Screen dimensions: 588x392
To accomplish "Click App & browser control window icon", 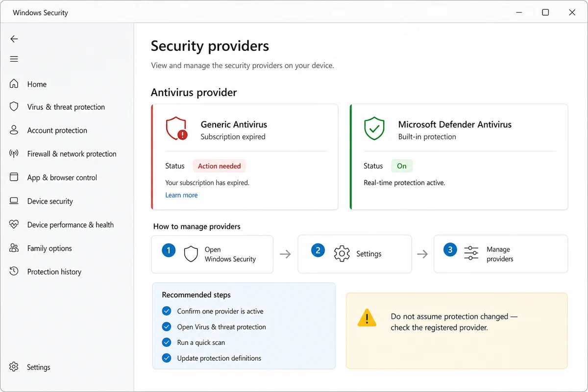I will tap(14, 177).
